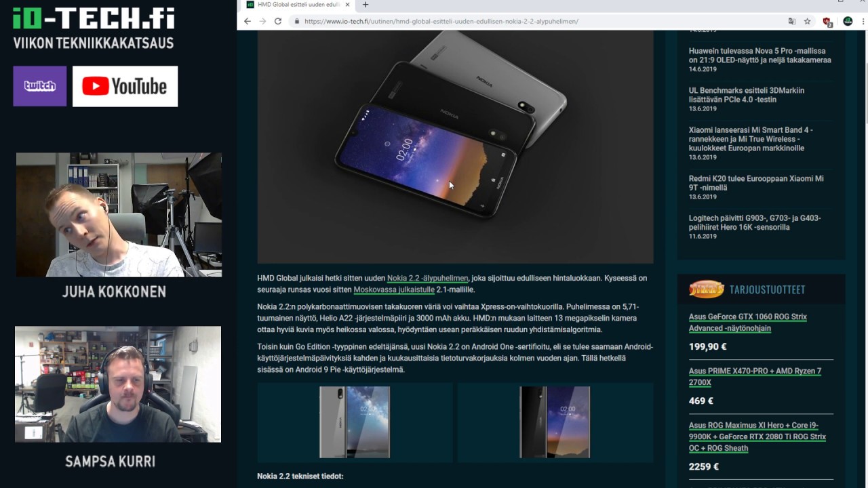Open the silver Nokia 2.2 thumbnail

click(355, 422)
